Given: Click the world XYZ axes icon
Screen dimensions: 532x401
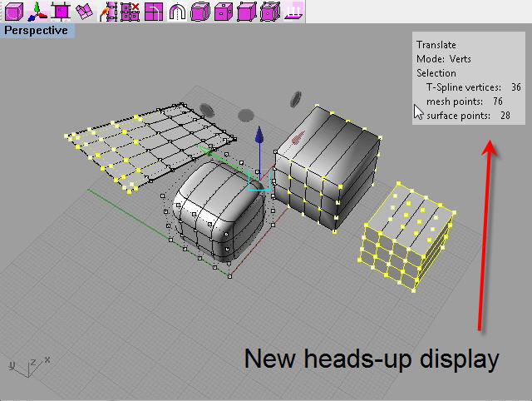Looking at the screenshot, I should pos(29,367).
